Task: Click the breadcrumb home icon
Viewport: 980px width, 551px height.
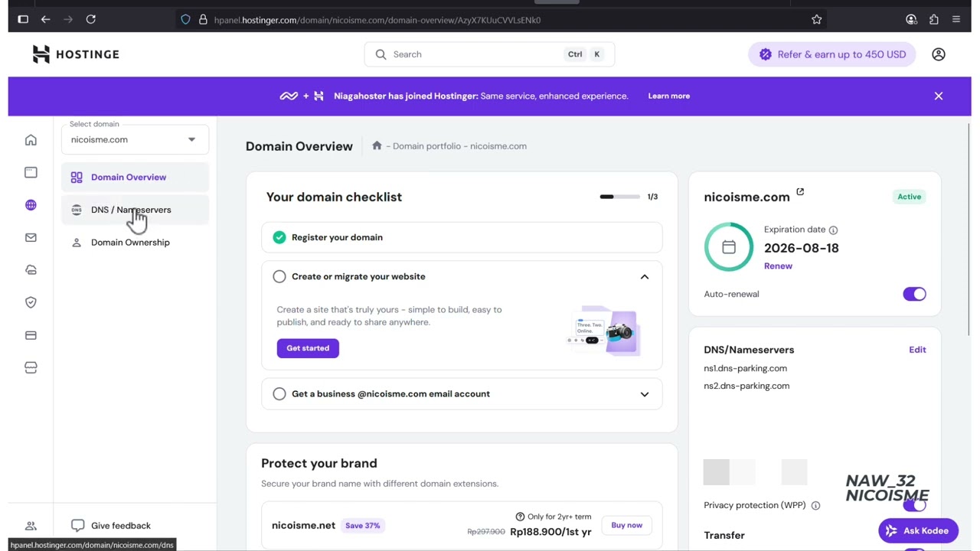Action: click(377, 145)
